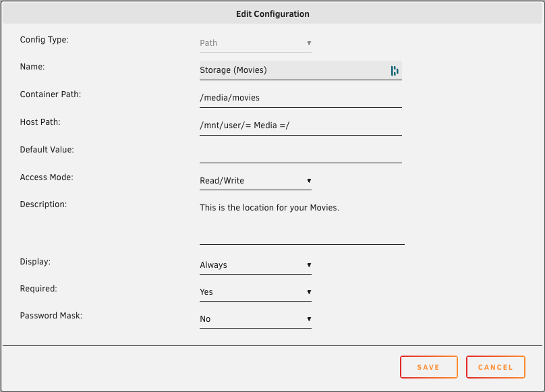Screen dimensions: 545x392
Task: Click the Description text area
Action: pos(302,222)
